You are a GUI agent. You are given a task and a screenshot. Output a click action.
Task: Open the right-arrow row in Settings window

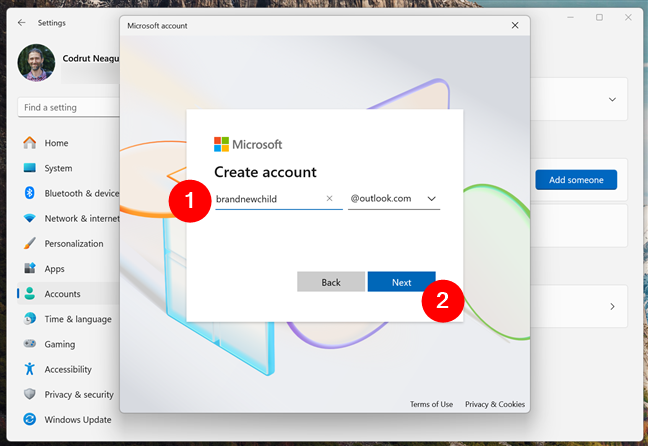pyautogui.click(x=612, y=306)
